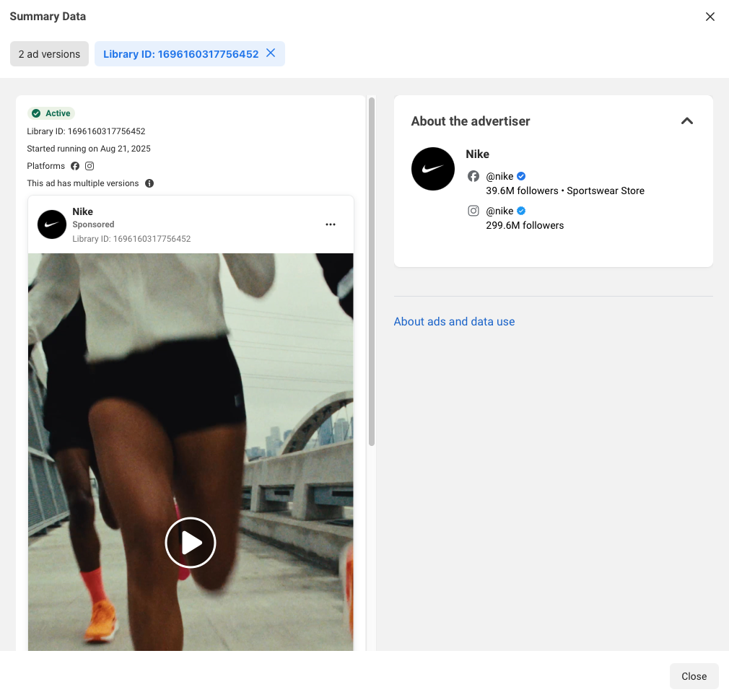The height and width of the screenshot is (700, 729).
Task: Click 'Library ID: 1696160317756452' under Active badge
Action: 86,131
